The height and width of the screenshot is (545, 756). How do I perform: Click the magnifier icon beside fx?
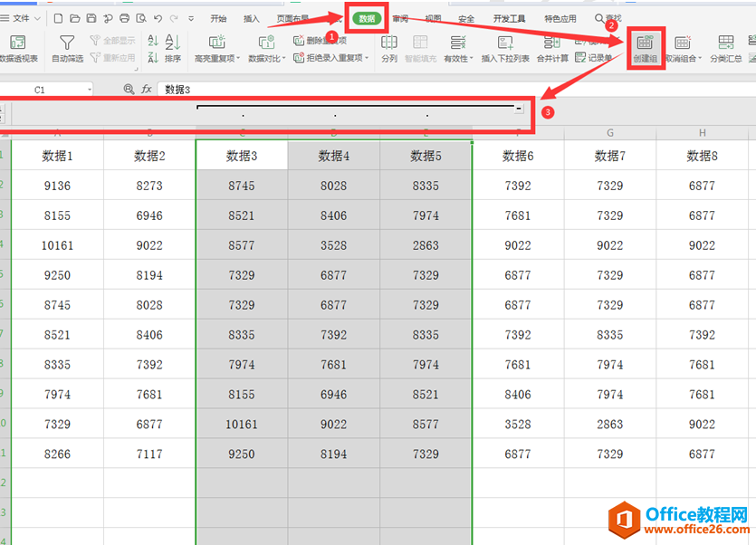[x=129, y=90]
